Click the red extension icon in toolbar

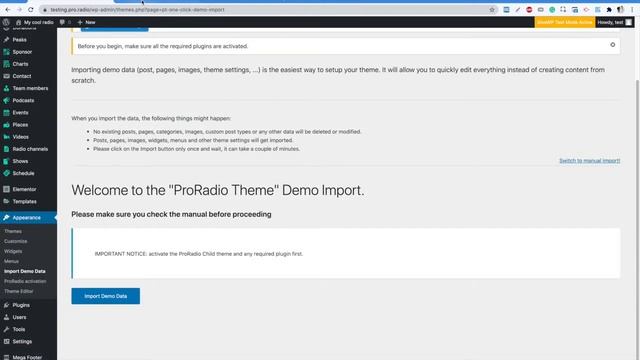pos(529,9)
